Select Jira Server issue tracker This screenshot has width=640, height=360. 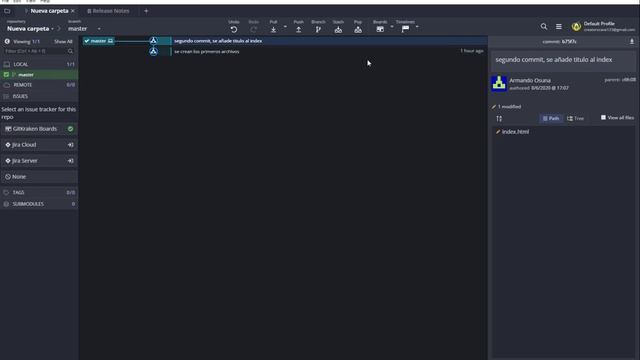coord(39,161)
